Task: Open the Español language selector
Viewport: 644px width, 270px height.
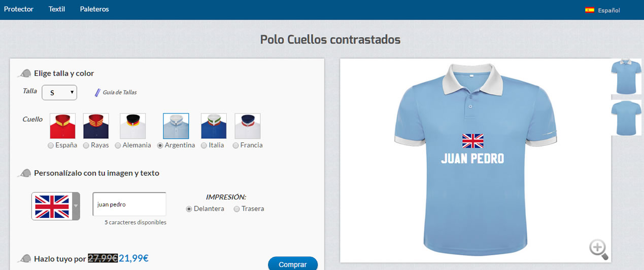Action: tap(603, 10)
